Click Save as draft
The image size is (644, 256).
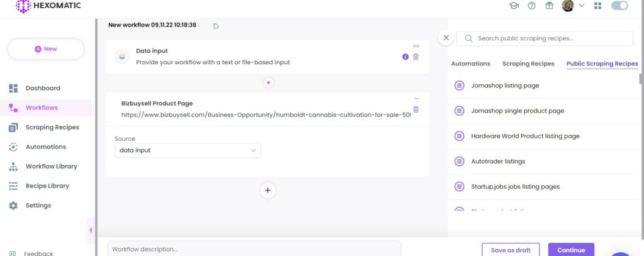pyautogui.click(x=511, y=250)
